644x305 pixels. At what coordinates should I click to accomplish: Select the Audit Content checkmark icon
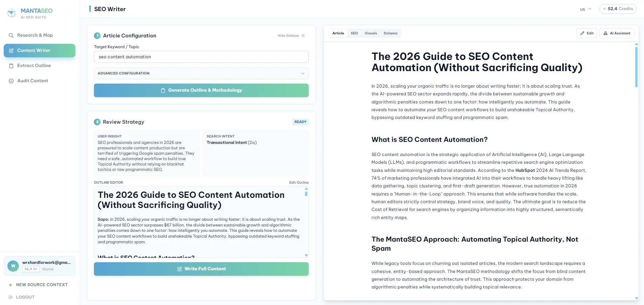point(11,81)
